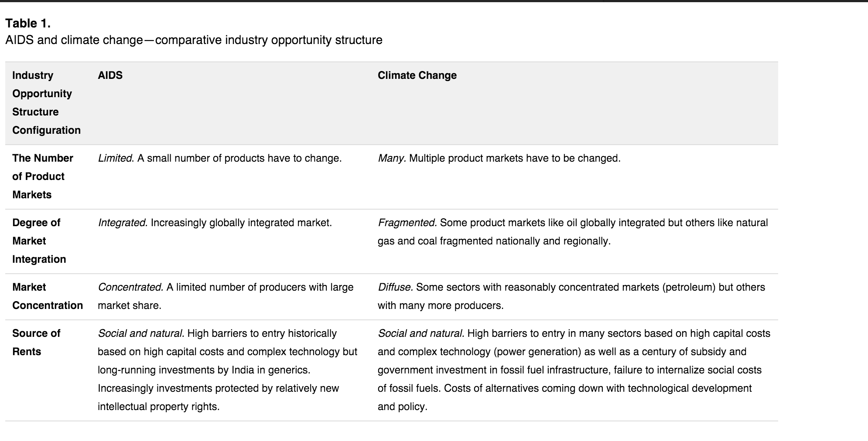This screenshot has height=441, width=868.
Task: Click the italic word 'Concentrated' in AIDS column
Action: coord(130,287)
